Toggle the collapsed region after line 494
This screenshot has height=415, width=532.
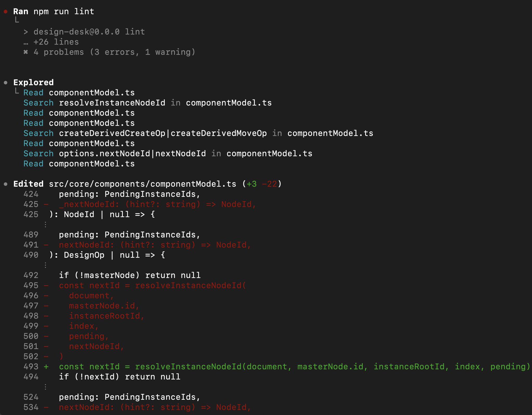tap(46, 387)
